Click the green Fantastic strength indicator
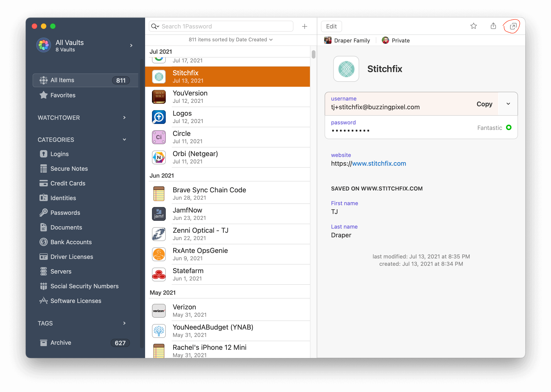Image resolution: width=551 pixels, height=392 pixels. coord(509,127)
